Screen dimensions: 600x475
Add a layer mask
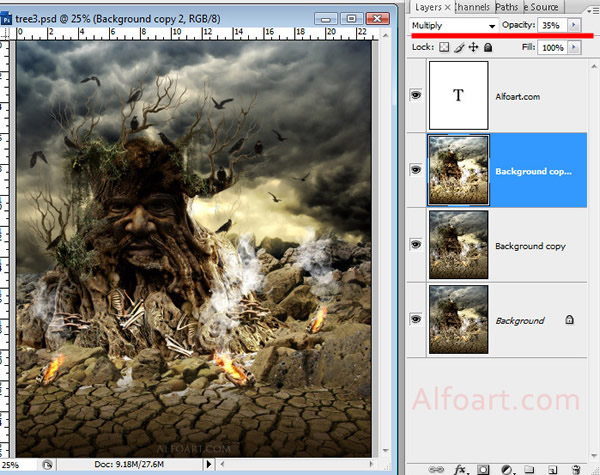(483, 467)
